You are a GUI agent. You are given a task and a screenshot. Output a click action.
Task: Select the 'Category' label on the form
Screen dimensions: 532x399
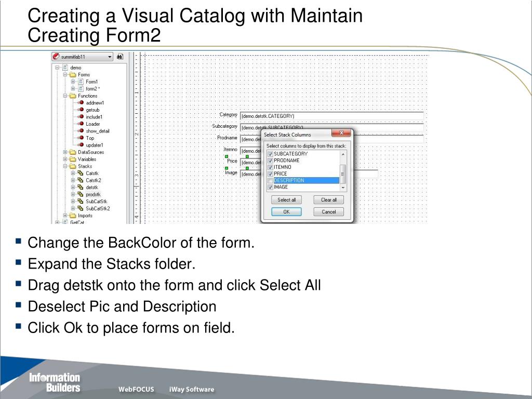[229, 115]
